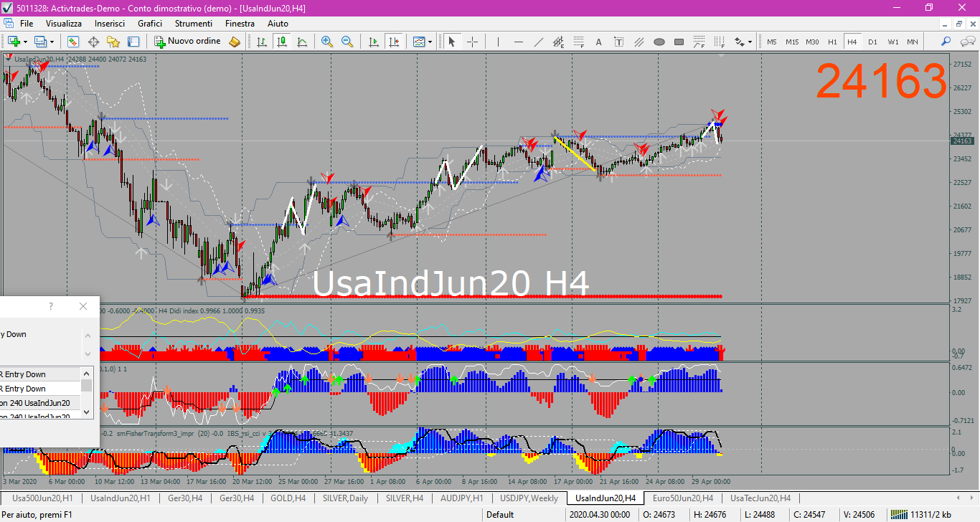
Task: Click the Default profile status text
Action: tap(500, 514)
